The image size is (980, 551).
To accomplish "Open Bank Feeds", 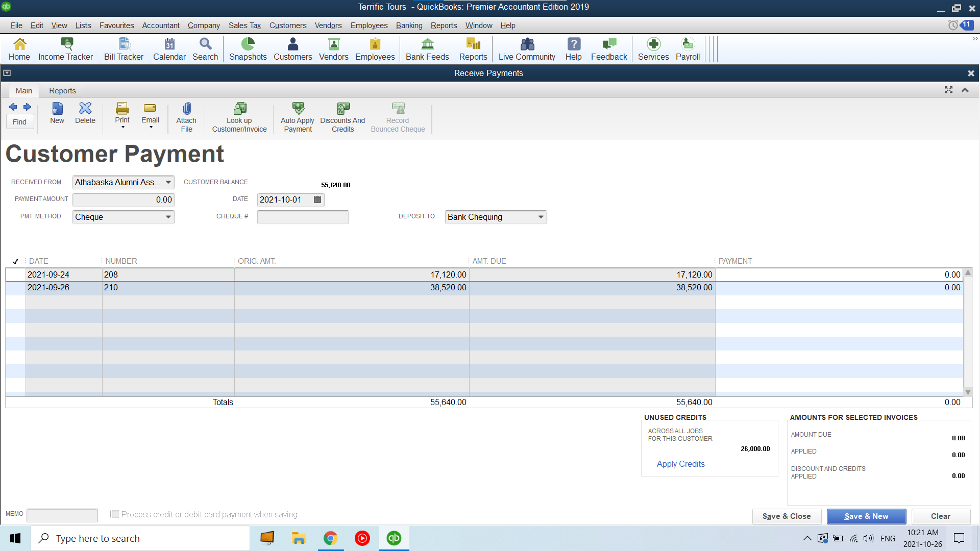I will pos(427,48).
